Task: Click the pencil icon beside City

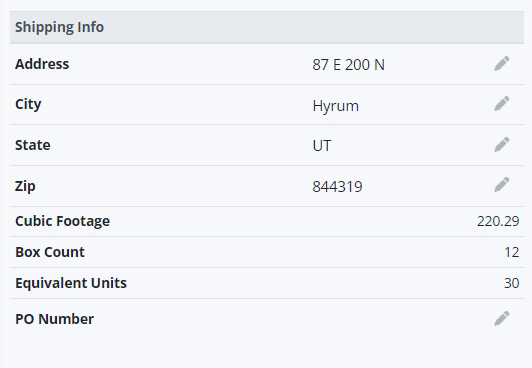Action: 502,103
